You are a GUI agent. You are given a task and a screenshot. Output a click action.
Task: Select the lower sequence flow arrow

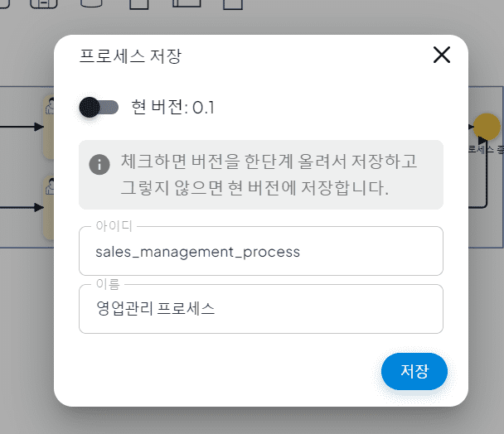pyautogui.click(x=22, y=208)
